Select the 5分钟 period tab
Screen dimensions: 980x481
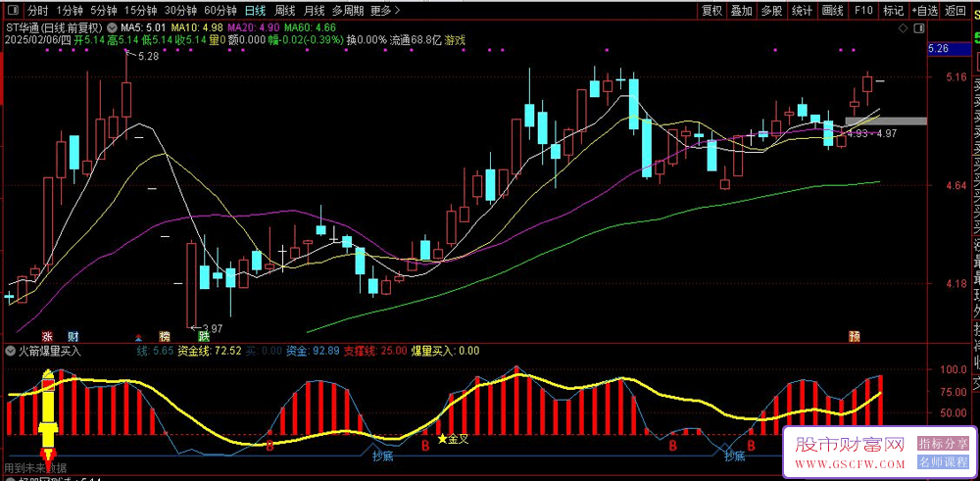point(103,10)
